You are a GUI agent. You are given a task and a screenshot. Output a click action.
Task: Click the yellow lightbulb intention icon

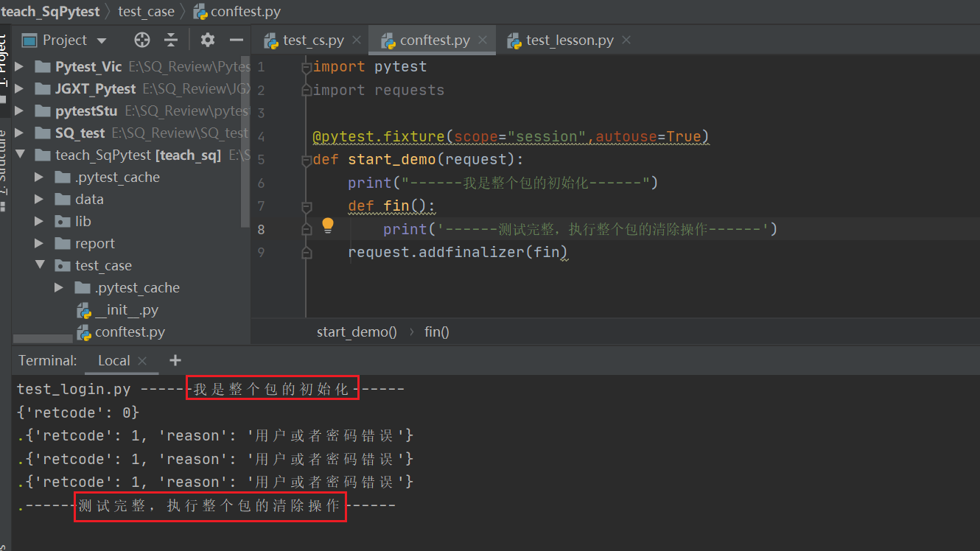328,226
